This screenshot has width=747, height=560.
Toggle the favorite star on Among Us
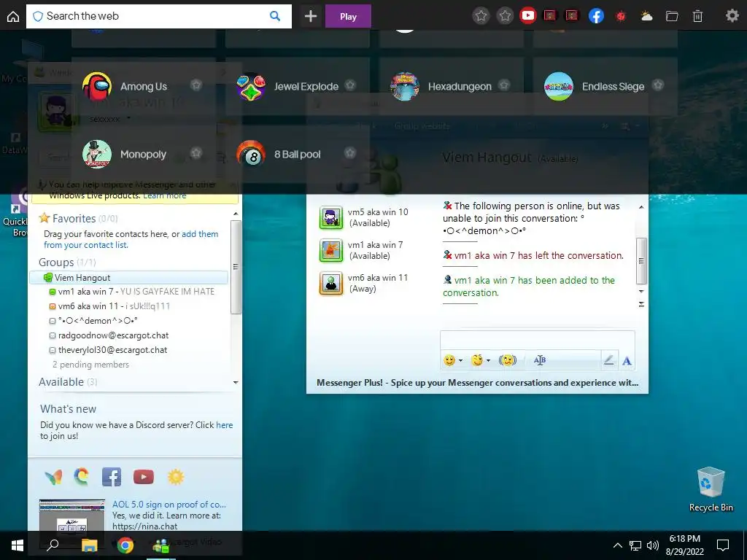pos(196,85)
